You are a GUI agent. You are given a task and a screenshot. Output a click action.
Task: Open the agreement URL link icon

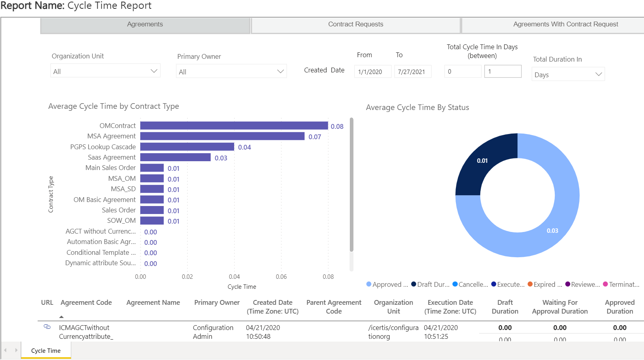tap(47, 327)
